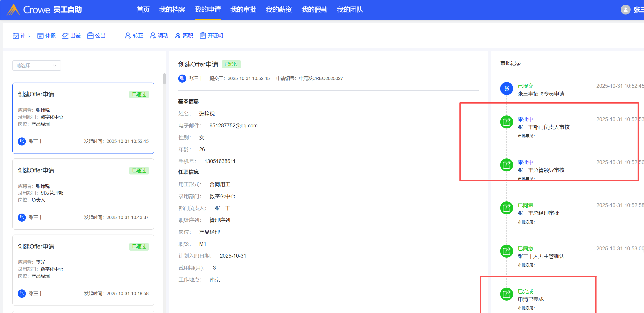Go to 首页 in navigation

[x=143, y=10]
